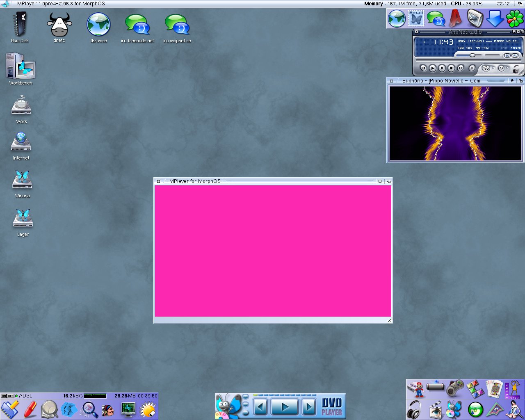Viewport: 525px width, 420px height.
Task: Open the green disc download icon
Action: coord(475,409)
